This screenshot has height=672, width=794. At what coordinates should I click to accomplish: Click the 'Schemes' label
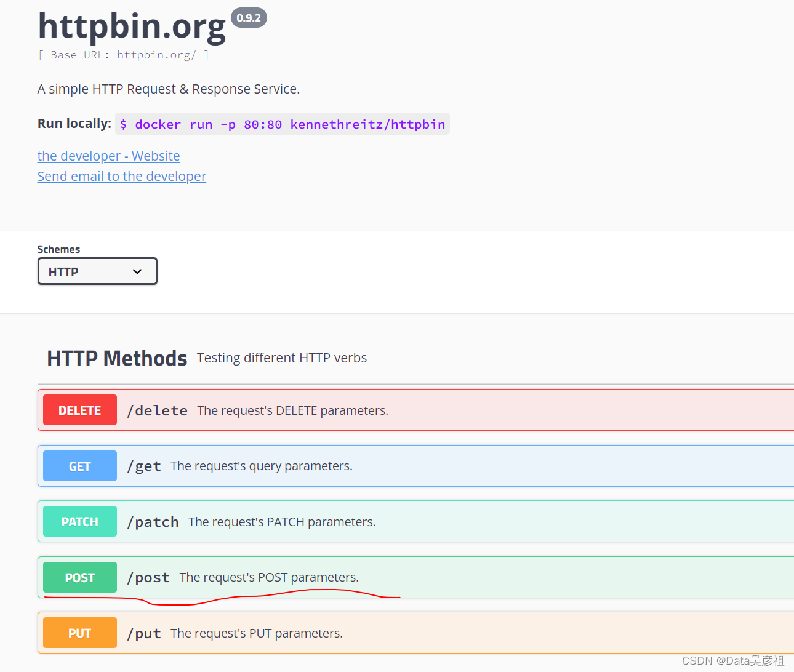click(58, 249)
